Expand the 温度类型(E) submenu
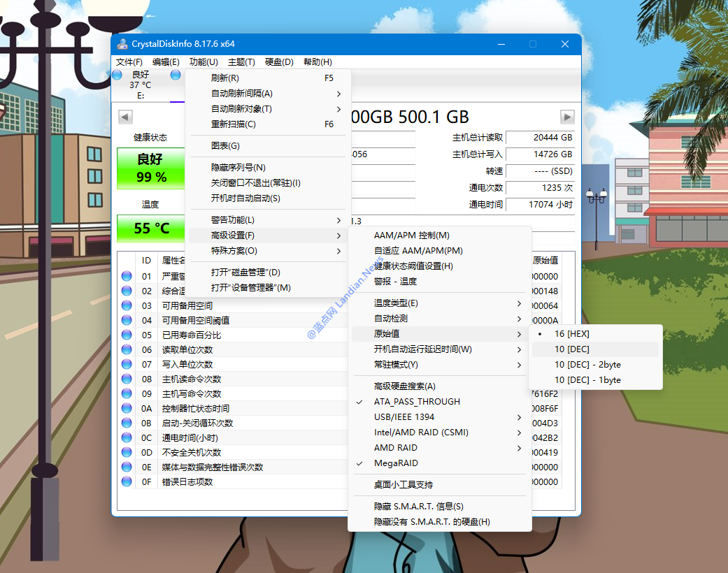 [x=439, y=303]
